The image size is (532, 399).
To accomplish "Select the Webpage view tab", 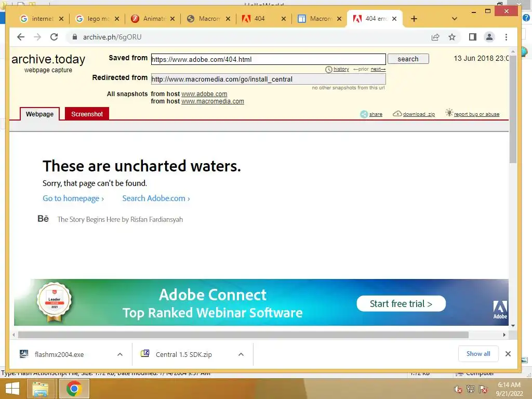I will click(39, 114).
